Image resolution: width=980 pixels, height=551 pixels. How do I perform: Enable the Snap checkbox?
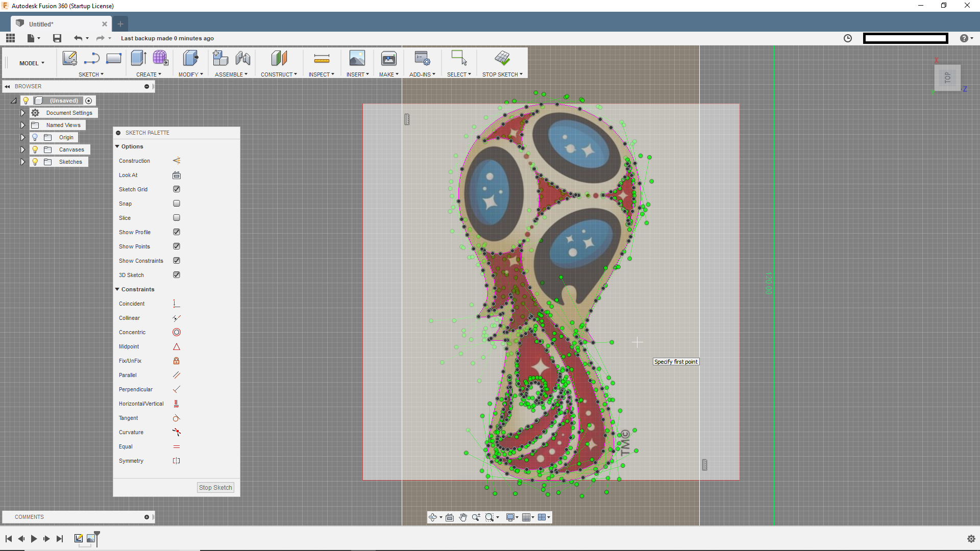click(x=177, y=204)
